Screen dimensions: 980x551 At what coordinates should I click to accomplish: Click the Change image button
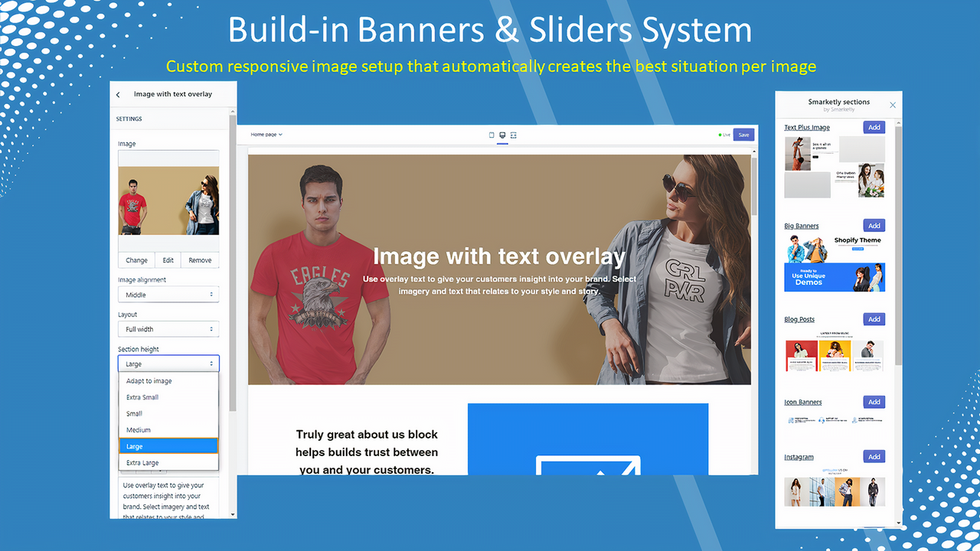pyautogui.click(x=136, y=259)
